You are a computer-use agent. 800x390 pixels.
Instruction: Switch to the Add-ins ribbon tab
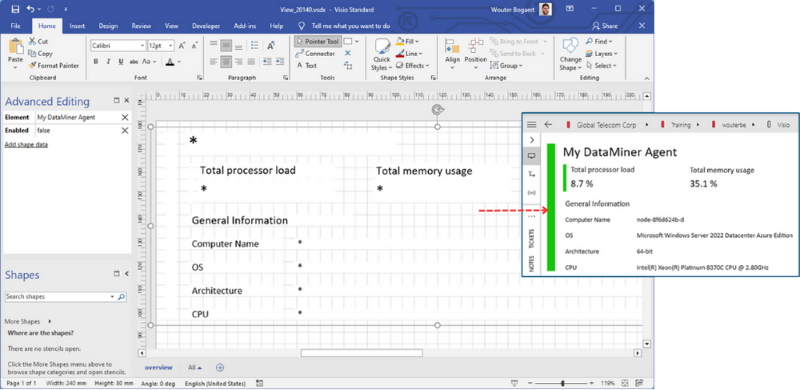(245, 26)
